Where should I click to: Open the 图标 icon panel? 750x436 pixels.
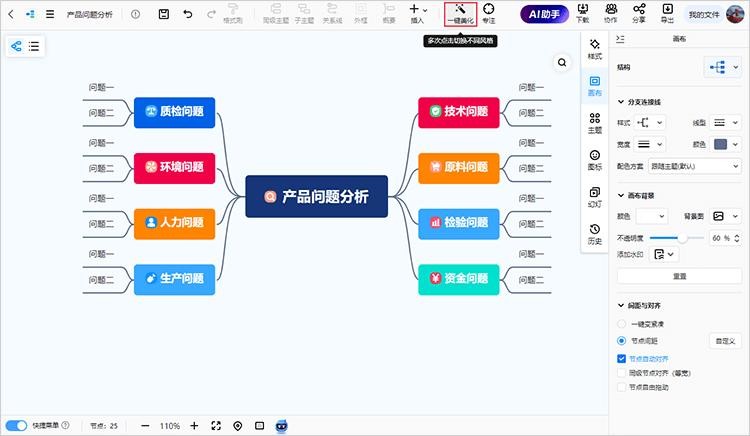click(595, 160)
